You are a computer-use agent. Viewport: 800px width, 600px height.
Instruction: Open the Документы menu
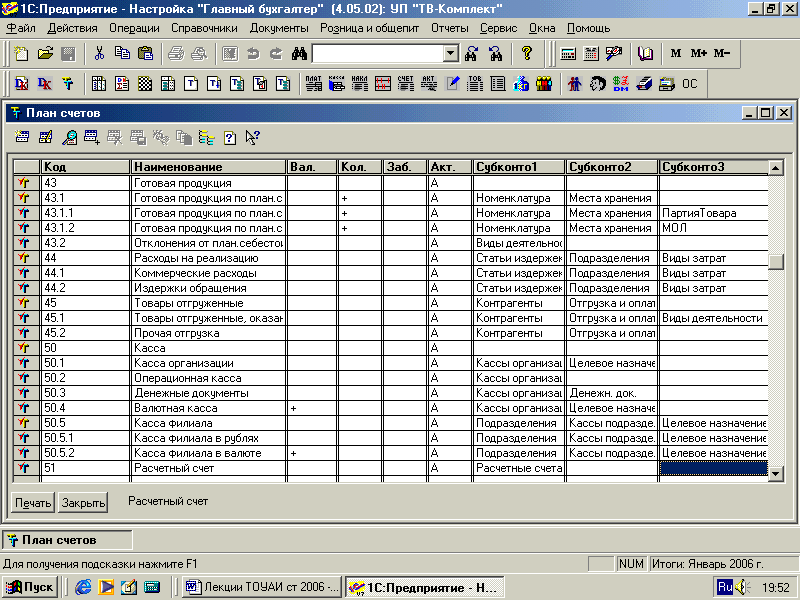(x=279, y=29)
